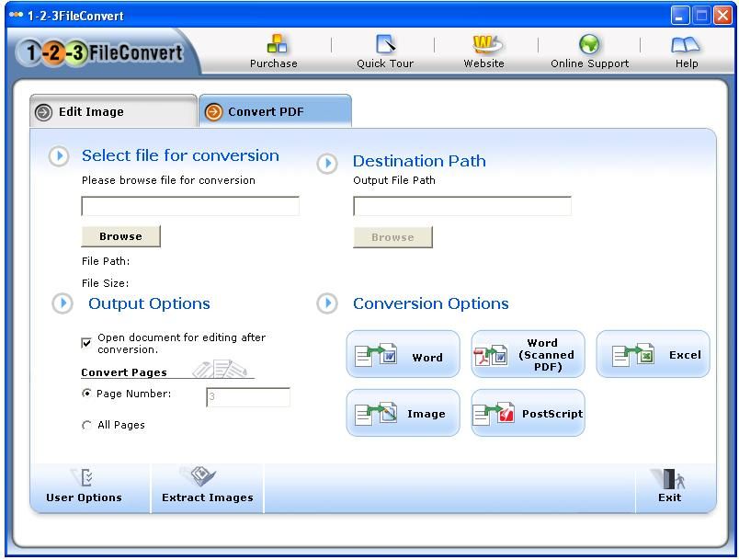Open Extract Images

[x=208, y=487]
